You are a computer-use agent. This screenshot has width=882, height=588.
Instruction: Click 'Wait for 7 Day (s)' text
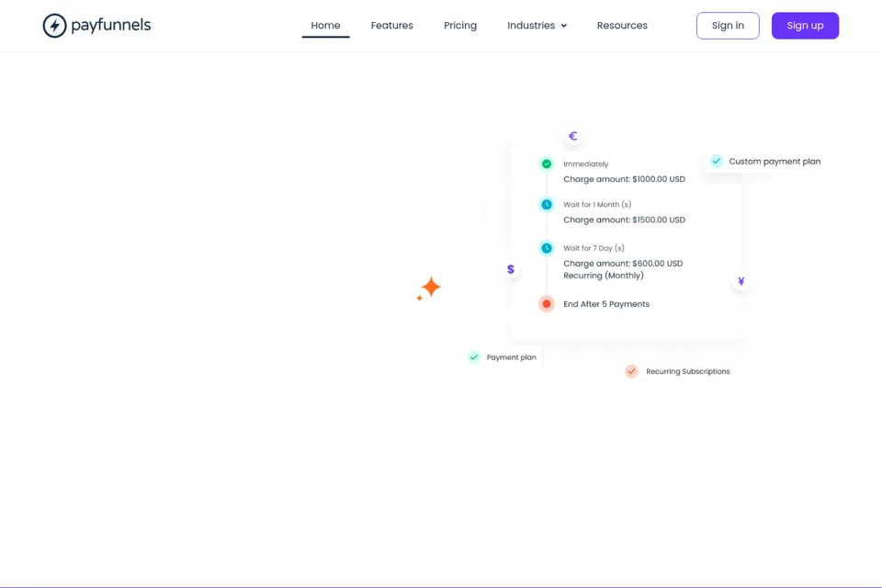pyautogui.click(x=594, y=248)
